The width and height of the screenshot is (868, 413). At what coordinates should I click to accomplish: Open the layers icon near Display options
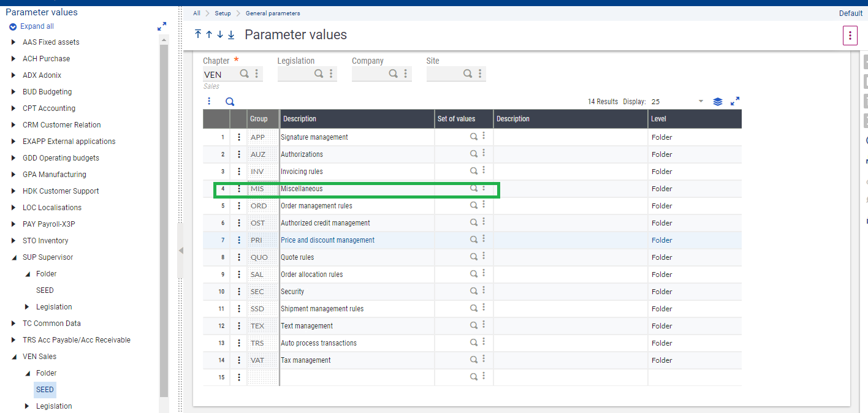[718, 100]
